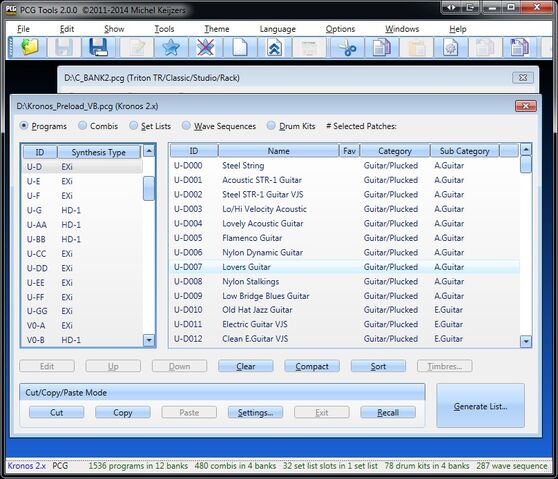The width and height of the screenshot is (558, 479).
Task: Click the greyed-out list toolbar icon after the chevron page
Action: tap(309, 47)
